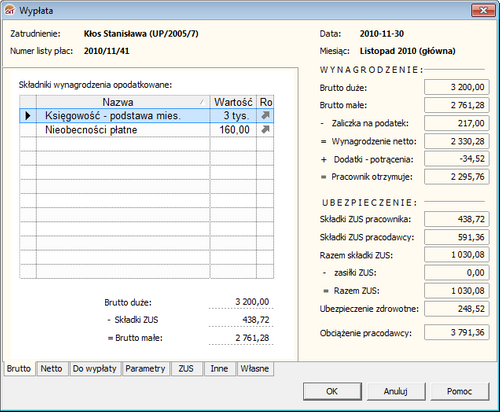Click the Składniki wynagrodzenia opodatkowane label
Viewport: 500px width, 412px height.
click(x=95, y=85)
